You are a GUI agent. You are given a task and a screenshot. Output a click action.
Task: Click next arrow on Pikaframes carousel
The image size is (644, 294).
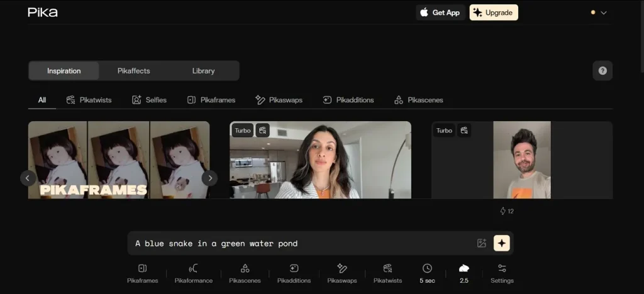(x=210, y=178)
